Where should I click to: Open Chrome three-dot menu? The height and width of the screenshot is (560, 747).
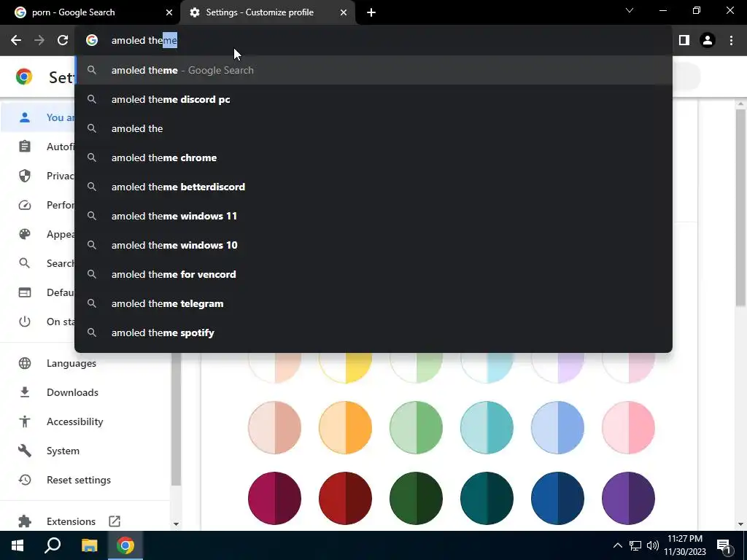point(731,41)
